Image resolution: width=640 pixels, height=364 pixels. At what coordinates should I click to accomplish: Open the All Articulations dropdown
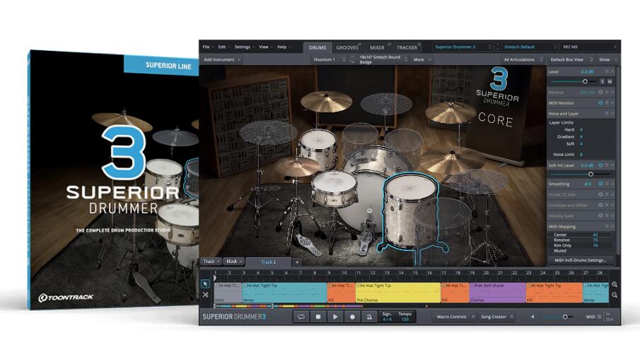click(x=523, y=59)
